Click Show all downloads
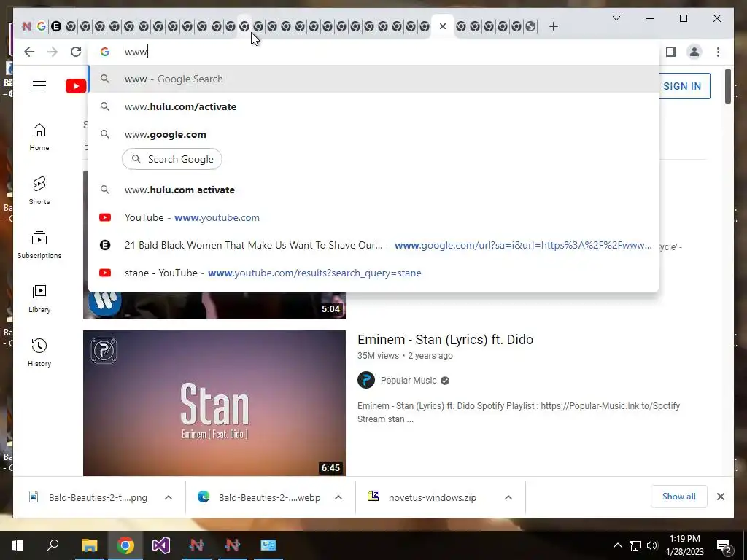 [x=679, y=497]
